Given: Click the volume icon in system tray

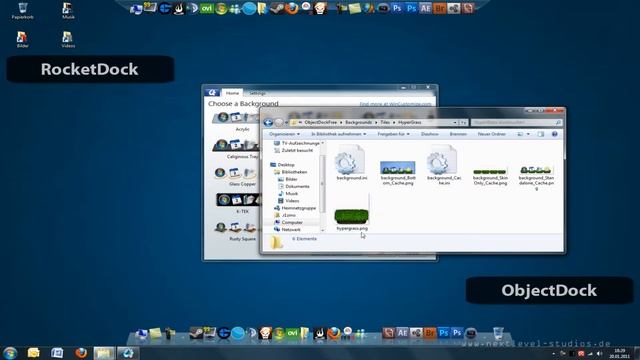Looking at the screenshot, I should [x=599, y=353].
